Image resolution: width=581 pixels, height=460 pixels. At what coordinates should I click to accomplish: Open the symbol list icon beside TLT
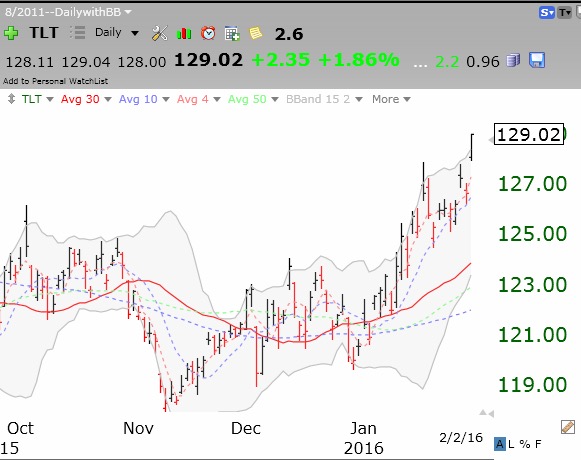pos(78,33)
